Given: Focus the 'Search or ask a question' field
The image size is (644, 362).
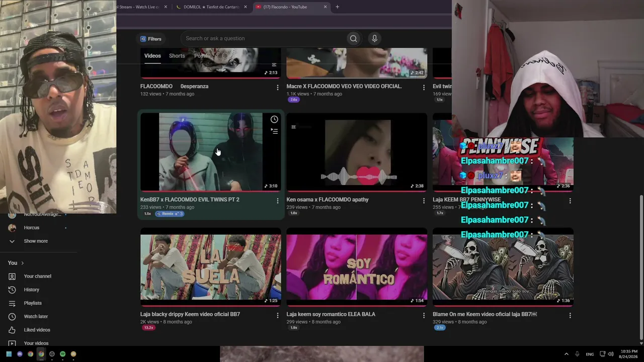Looking at the screenshot, I should coord(264,39).
